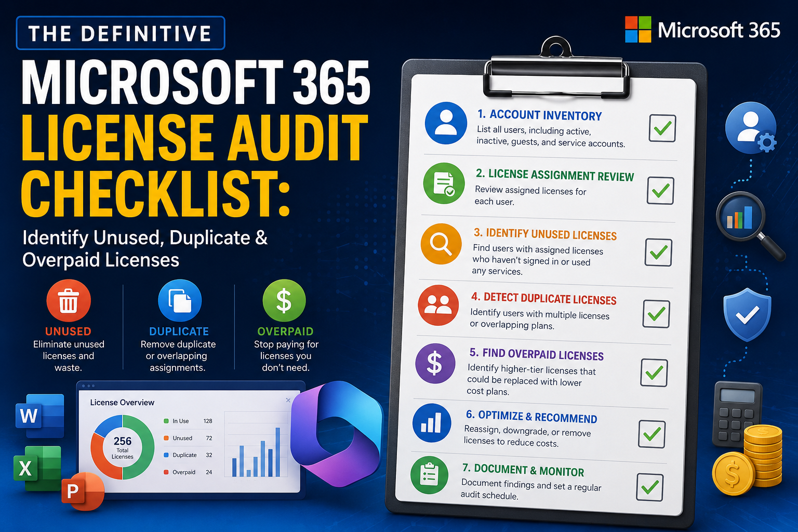This screenshot has height=532, width=798.
Task: Click the 'LICENSE AUDIT' yellow headline
Action: coord(195,138)
